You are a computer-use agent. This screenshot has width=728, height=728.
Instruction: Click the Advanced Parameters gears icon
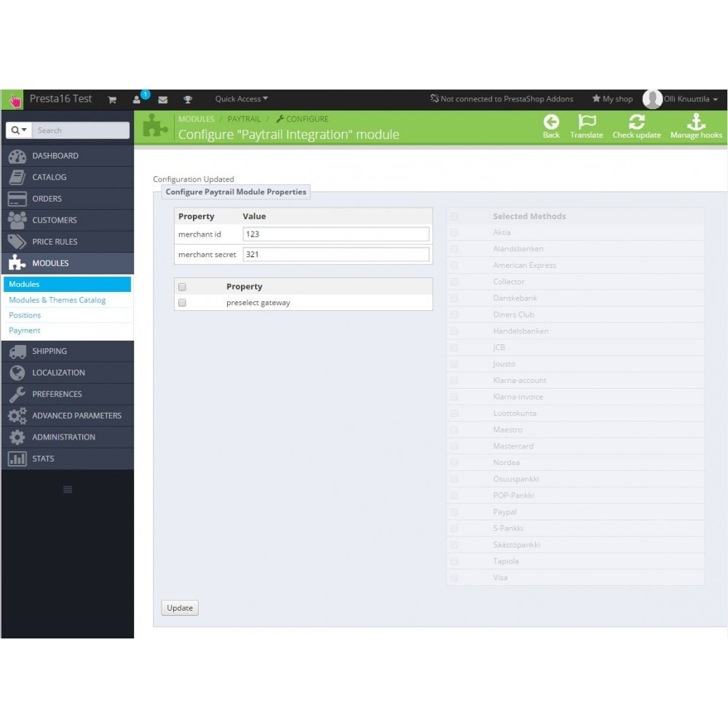point(17,416)
